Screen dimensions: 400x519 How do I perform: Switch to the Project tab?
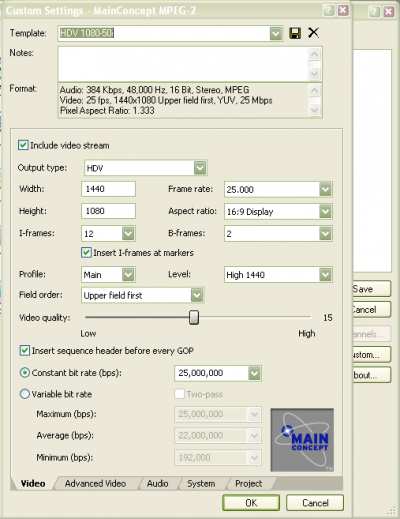pyautogui.click(x=249, y=483)
